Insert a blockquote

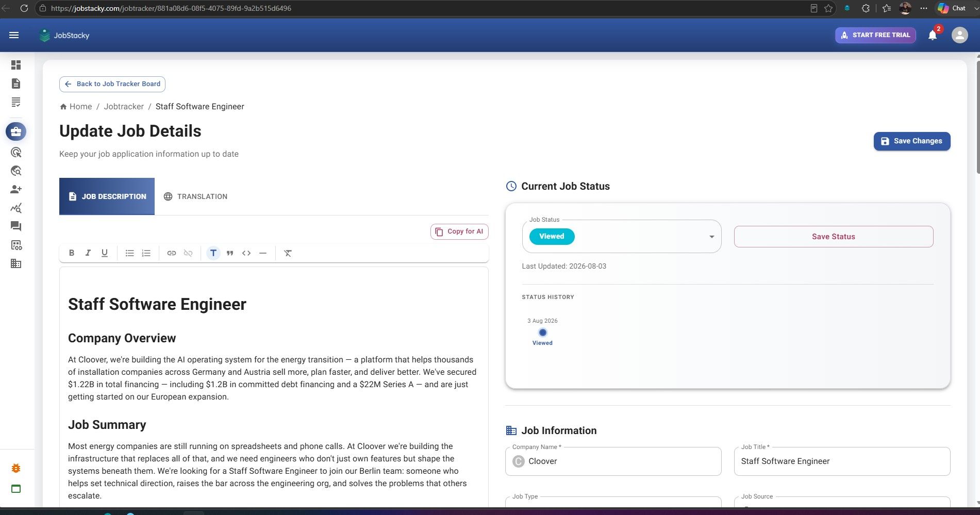click(230, 253)
